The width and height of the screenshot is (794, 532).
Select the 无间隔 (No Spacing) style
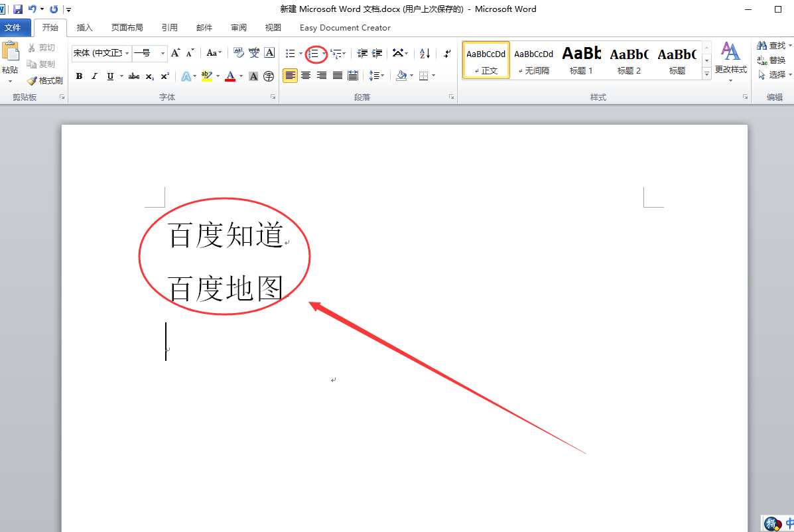pyautogui.click(x=534, y=60)
